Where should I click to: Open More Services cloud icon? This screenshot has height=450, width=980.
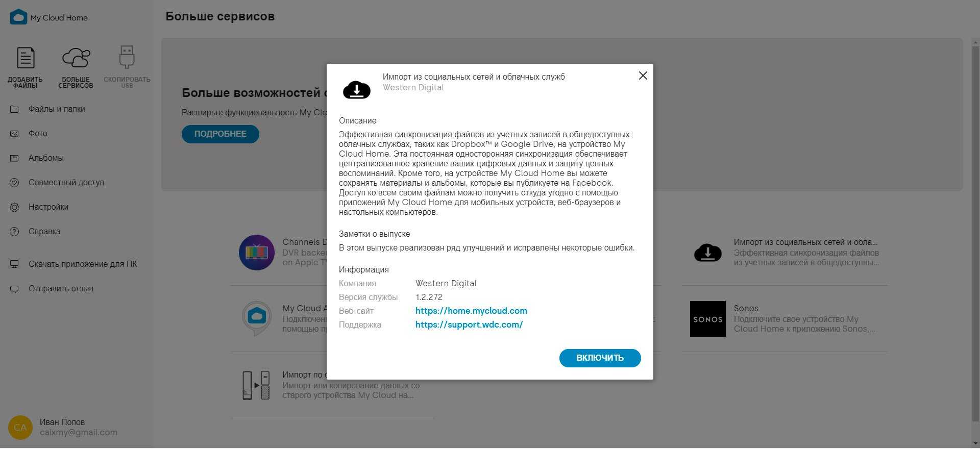[x=76, y=58]
